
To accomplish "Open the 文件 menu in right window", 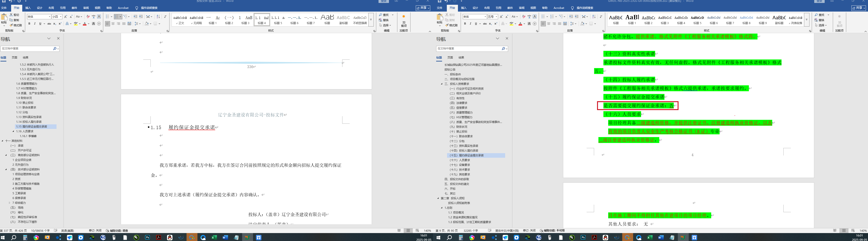I will (x=439, y=8).
